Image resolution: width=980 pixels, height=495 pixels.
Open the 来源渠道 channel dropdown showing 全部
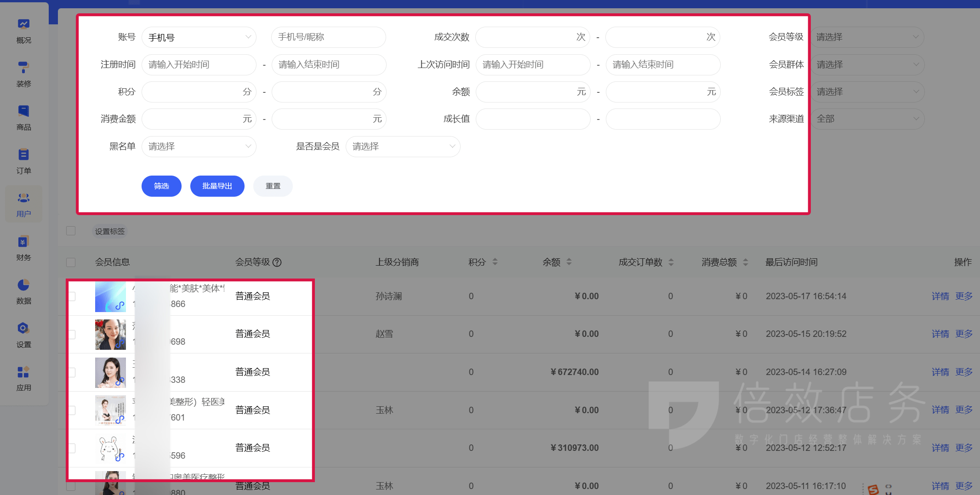(x=867, y=119)
